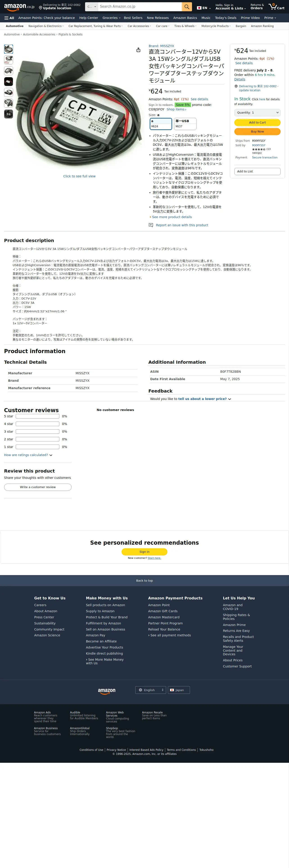Screen dimensions: 289x868
Task: Open Best Sellers nav item
Action: (133, 18)
